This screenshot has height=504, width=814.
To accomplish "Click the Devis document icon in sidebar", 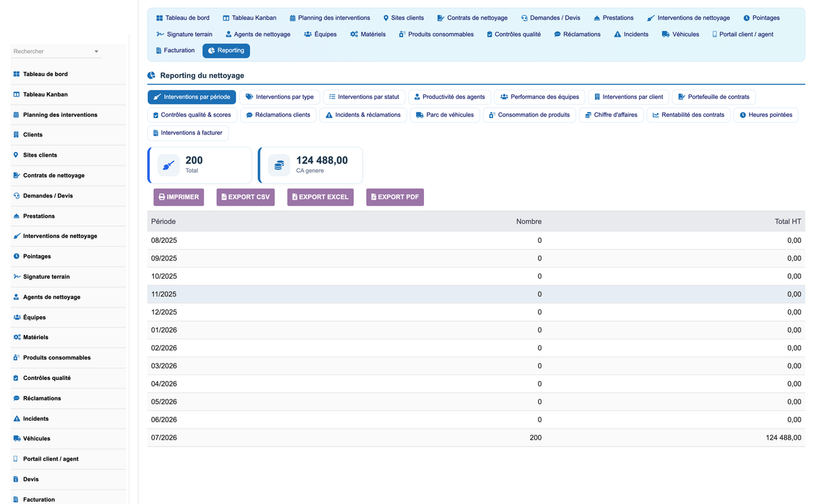I will [16, 479].
